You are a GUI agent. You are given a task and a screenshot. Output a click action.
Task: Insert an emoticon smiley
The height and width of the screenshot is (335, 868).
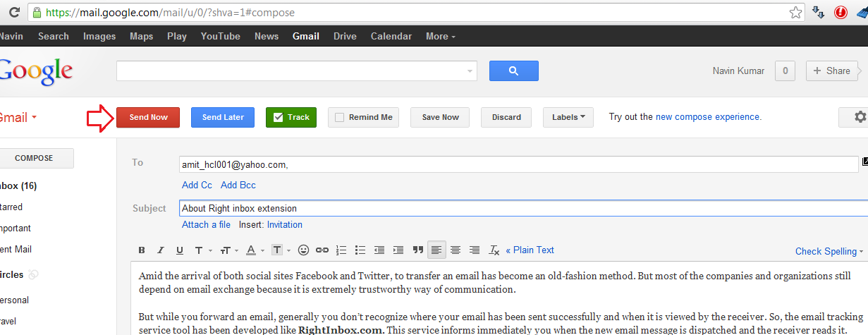pos(304,250)
